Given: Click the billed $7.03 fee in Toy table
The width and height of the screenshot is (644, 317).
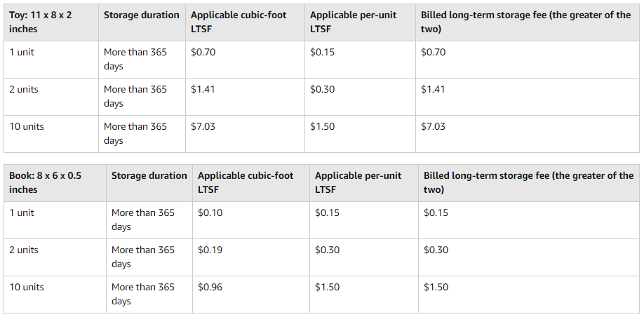Looking at the screenshot, I should (x=433, y=126).
